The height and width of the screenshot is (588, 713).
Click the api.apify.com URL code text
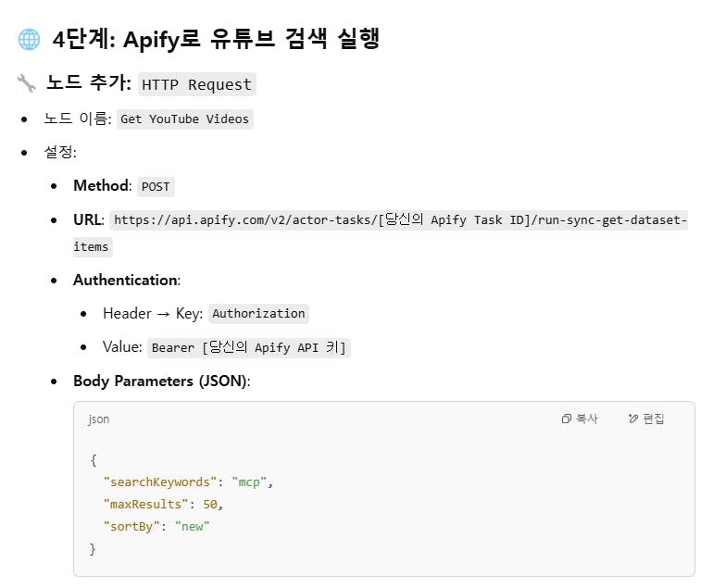pyautogui.click(x=398, y=221)
